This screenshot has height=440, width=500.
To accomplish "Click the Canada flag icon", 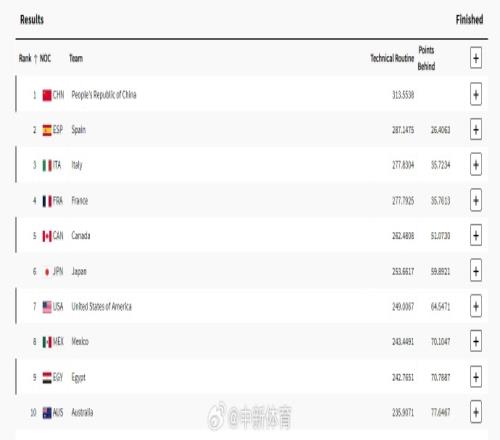I will pos(47,236).
